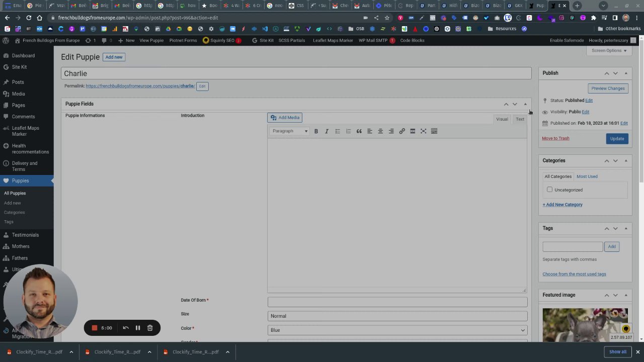Image resolution: width=644 pixels, height=362 pixels.
Task: Check the Uncategorized category
Action: 549,190
